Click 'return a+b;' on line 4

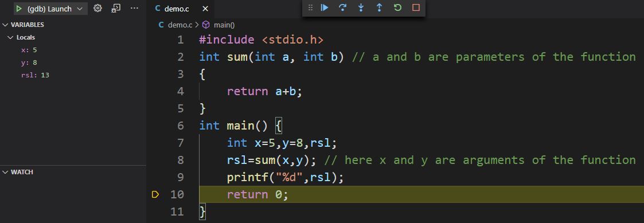pos(264,91)
